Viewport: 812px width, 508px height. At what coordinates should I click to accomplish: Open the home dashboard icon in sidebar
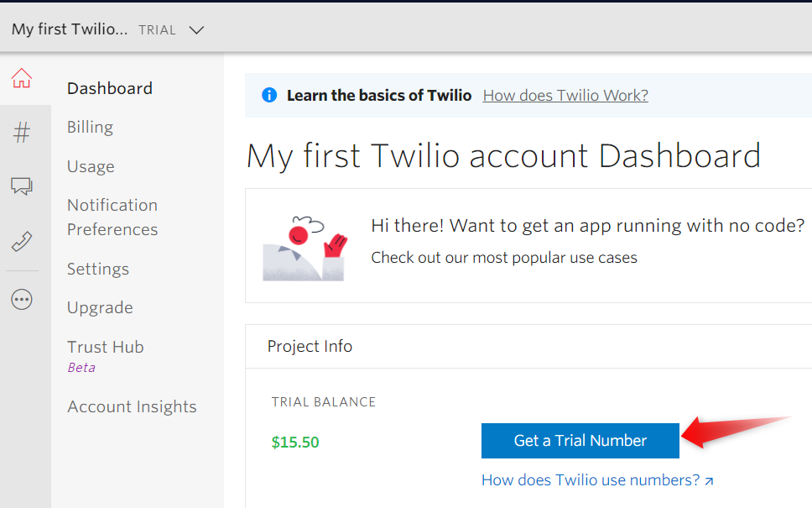pyautogui.click(x=22, y=78)
